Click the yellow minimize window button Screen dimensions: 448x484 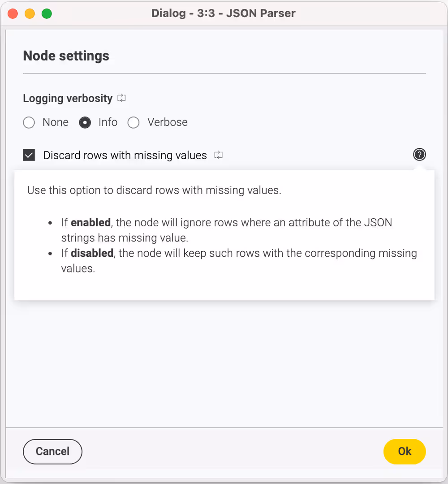(29, 13)
